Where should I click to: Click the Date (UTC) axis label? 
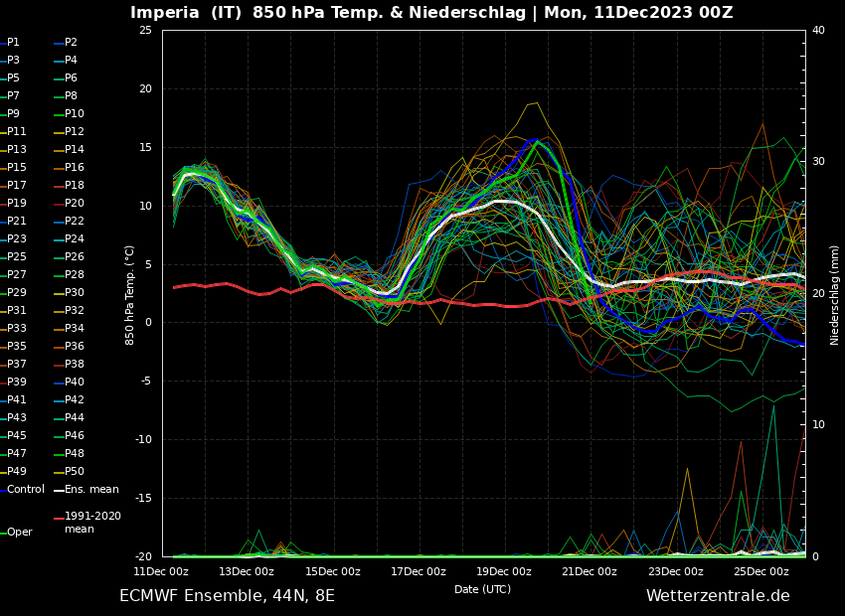(482, 589)
